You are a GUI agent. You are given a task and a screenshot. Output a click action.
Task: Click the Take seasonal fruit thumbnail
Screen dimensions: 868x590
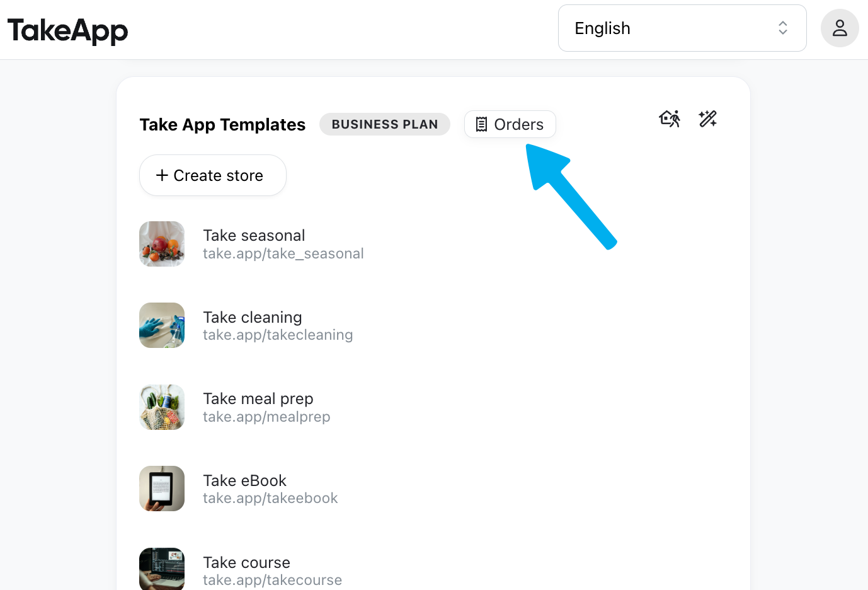pyautogui.click(x=162, y=244)
